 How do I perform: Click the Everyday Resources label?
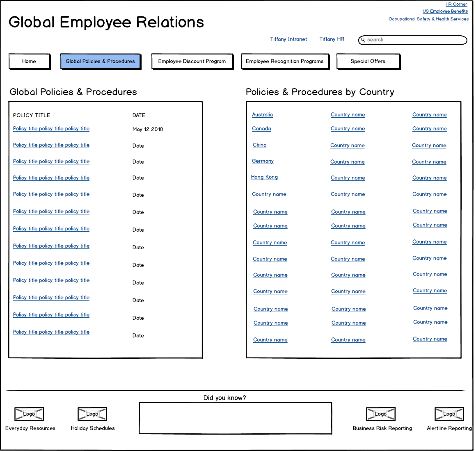click(30, 428)
